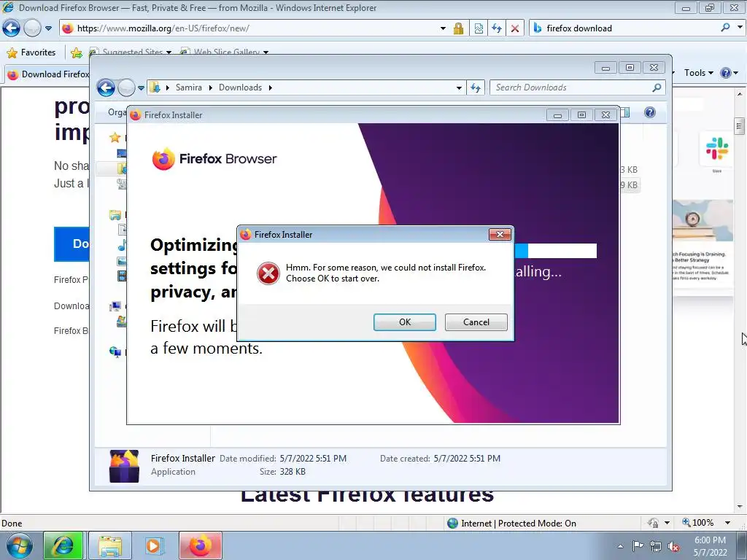
Task: Click the Internet Explorer forward button
Action: pos(32,28)
